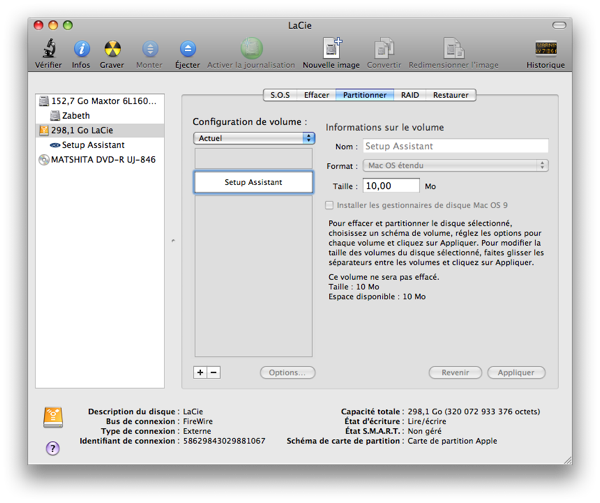Open the Configuration de volume dropdown
The width and height of the screenshot is (600, 503).
point(254,138)
